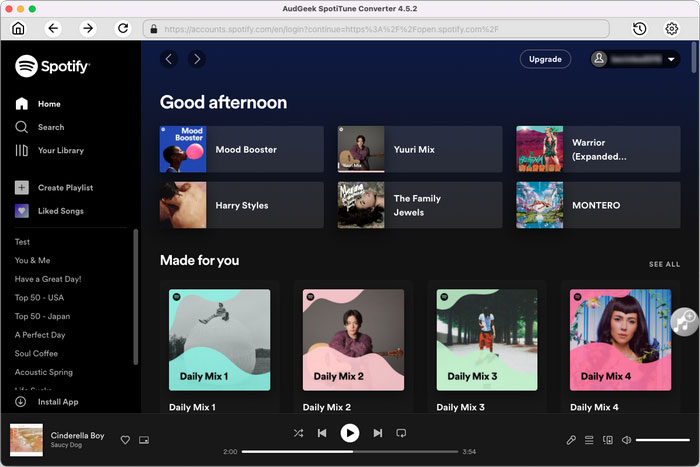Open conversion history clock icon

click(639, 29)
